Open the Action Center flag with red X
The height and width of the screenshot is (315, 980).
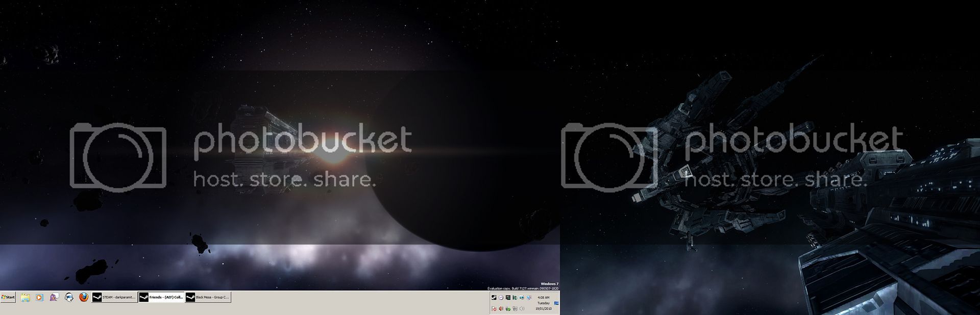494,308
